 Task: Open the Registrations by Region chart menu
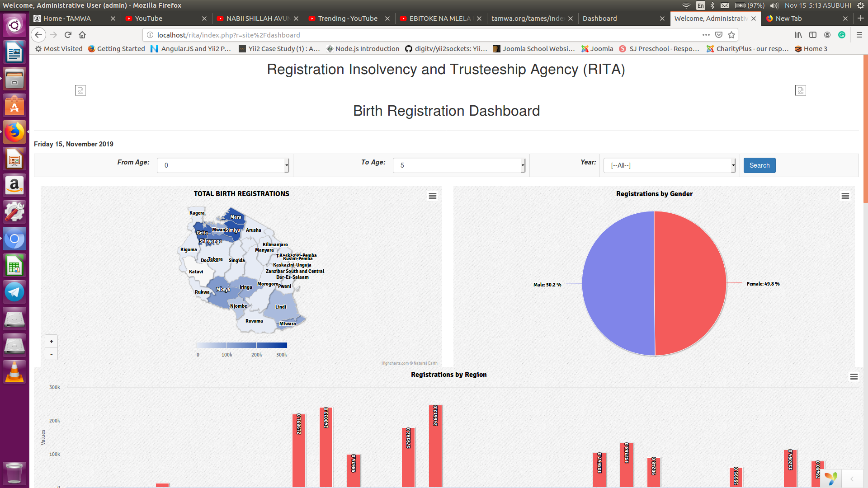coord(854,377)
